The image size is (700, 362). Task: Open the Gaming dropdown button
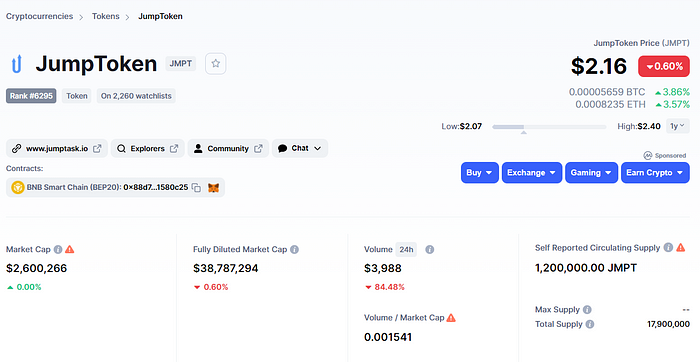[x=591, y=173]
